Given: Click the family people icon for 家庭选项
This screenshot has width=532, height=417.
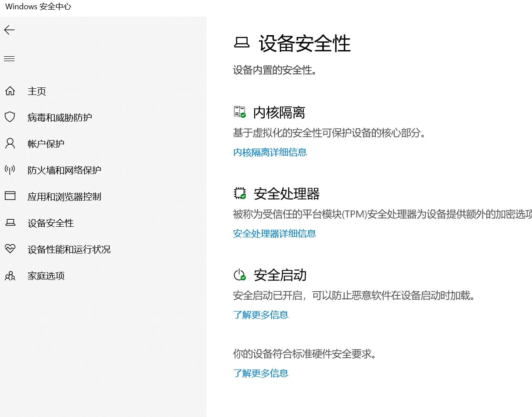Looking at the screenshot, I should [x=10, y=276].
